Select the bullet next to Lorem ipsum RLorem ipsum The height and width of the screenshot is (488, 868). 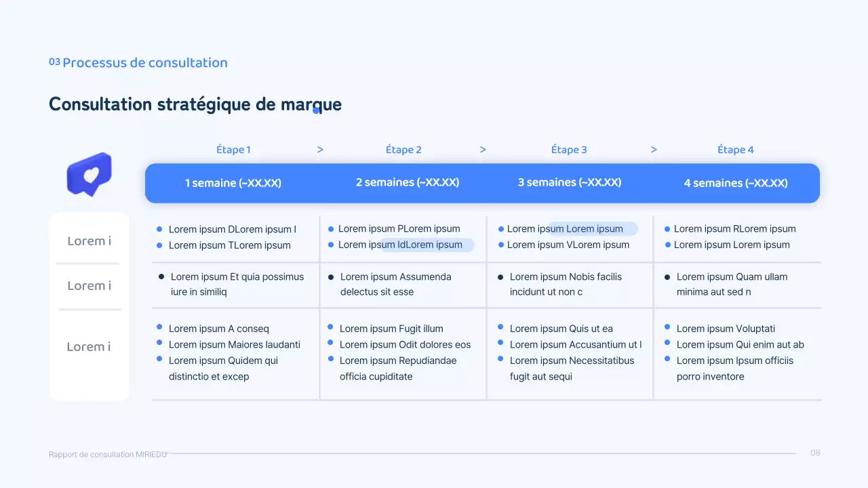pyautogui.click(x=668, y=229)
